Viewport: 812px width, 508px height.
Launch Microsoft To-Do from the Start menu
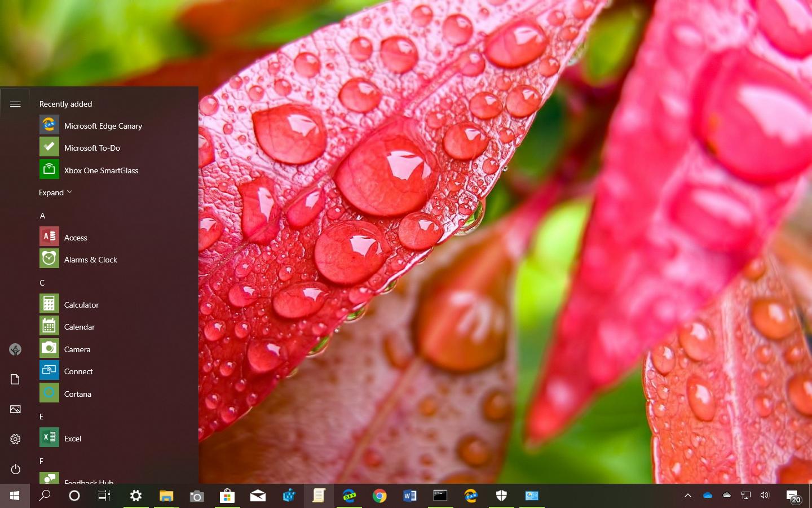point(93,147)
